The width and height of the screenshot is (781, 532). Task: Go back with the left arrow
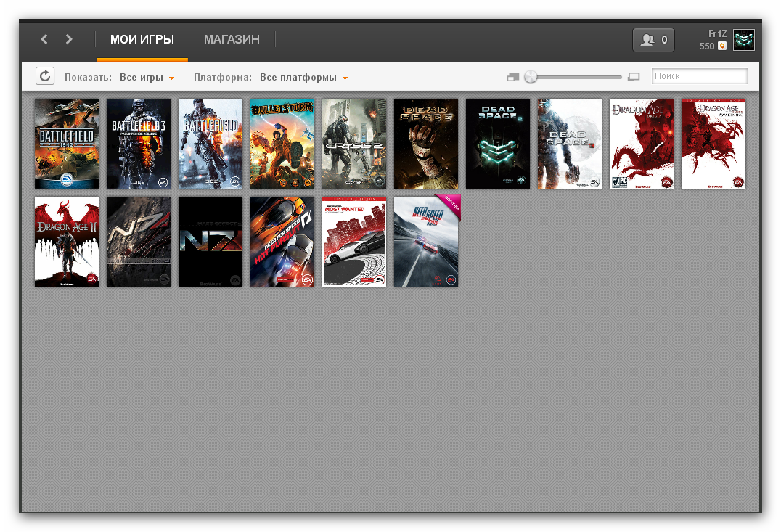pyautogui.click(x=44, y=39)
